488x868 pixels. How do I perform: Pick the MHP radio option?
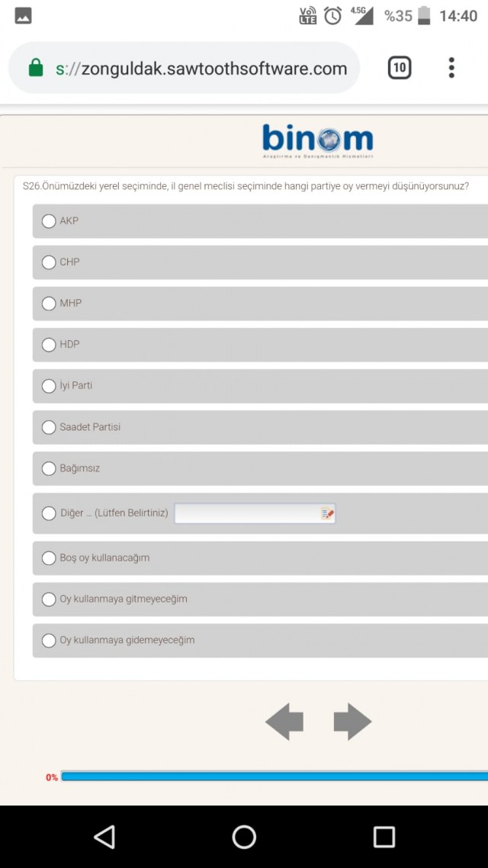pyautogui.click(x=49, y=304)
